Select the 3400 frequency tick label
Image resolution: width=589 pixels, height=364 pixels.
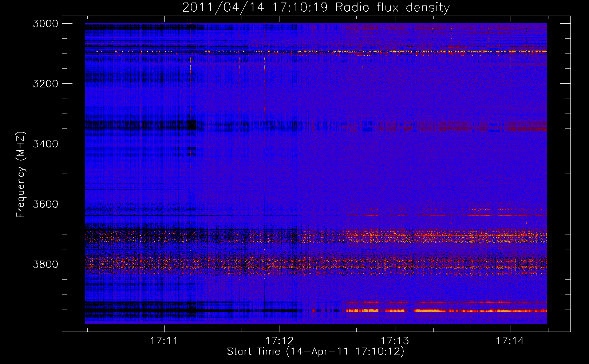coord(46,144)
